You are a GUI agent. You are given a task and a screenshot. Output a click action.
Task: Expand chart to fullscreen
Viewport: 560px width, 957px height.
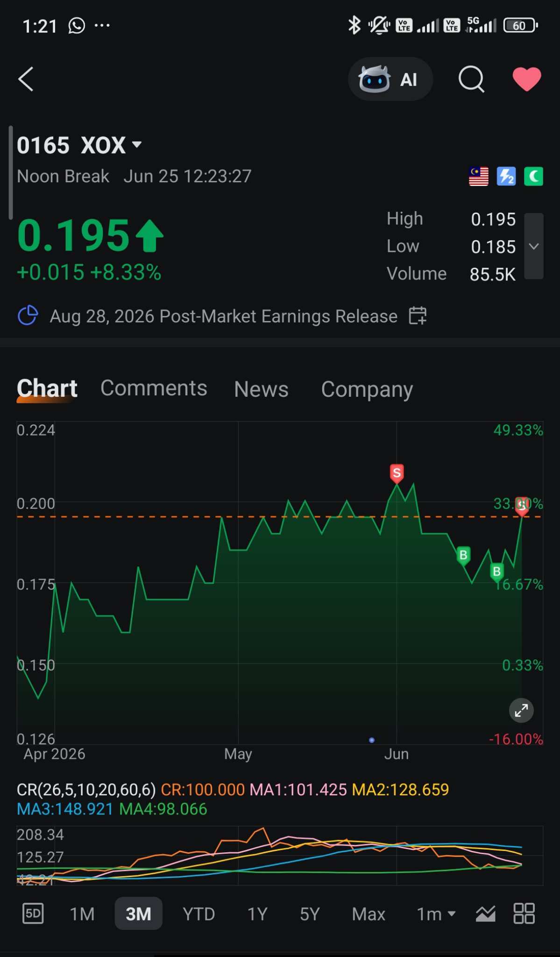(521, 711)
